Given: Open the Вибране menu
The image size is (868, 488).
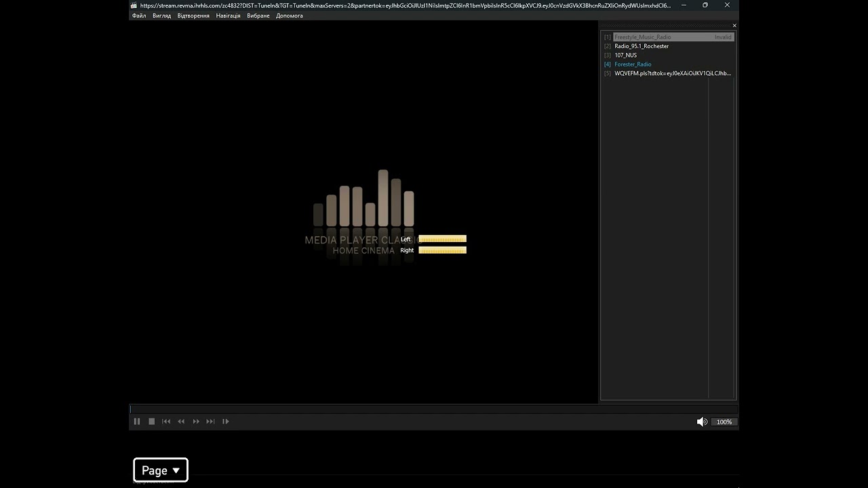Looking at the screenshot, I should tap(258, 16).
